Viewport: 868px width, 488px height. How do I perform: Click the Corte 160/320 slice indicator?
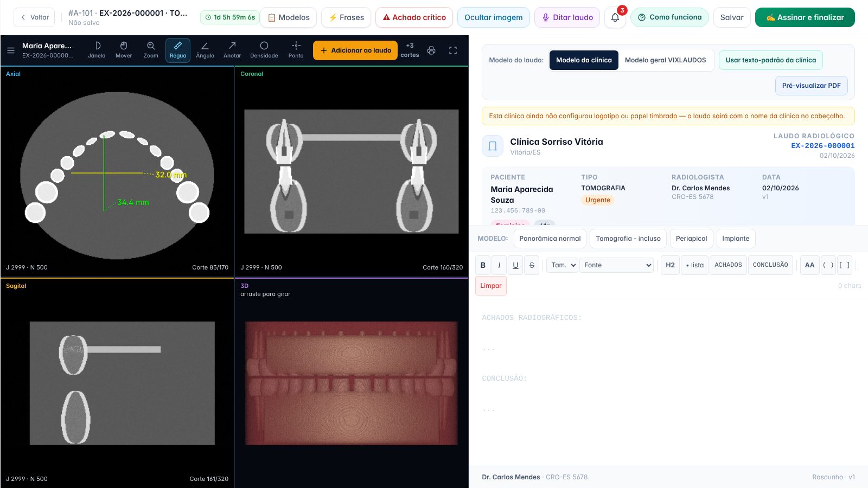[443, 267]
